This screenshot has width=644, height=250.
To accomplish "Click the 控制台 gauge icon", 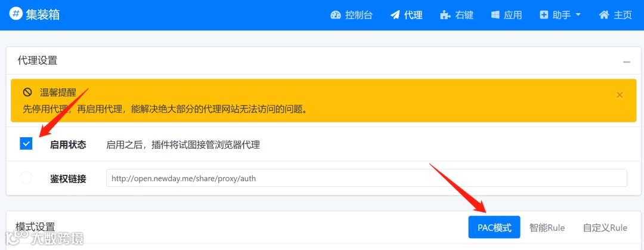I will pyautogui.click(x=336, y=15).
